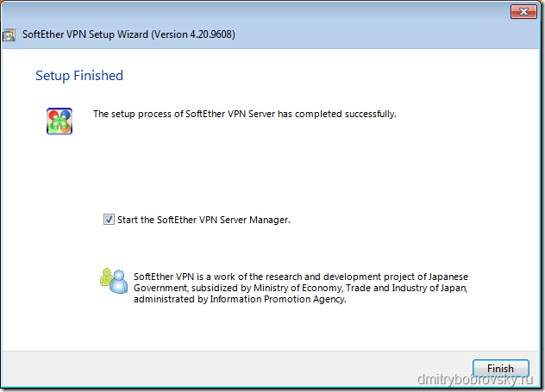The image size is (545, 392).
Task: Finish the setup wizard
Action: coord(500,368)
